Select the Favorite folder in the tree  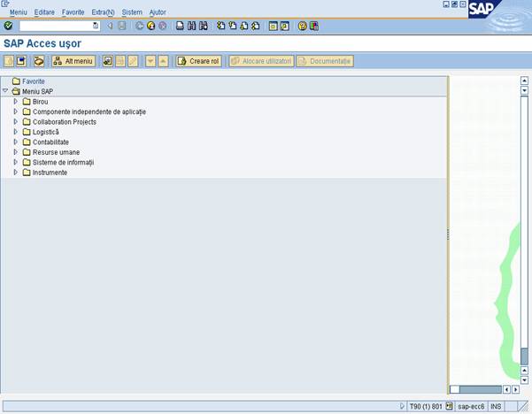pos(34,81)
